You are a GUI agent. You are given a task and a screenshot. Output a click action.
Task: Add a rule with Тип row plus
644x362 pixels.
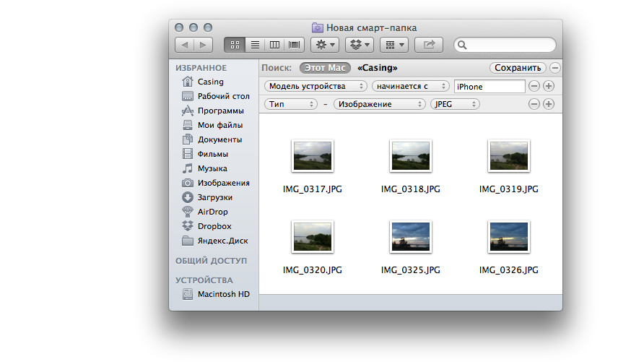549,104
